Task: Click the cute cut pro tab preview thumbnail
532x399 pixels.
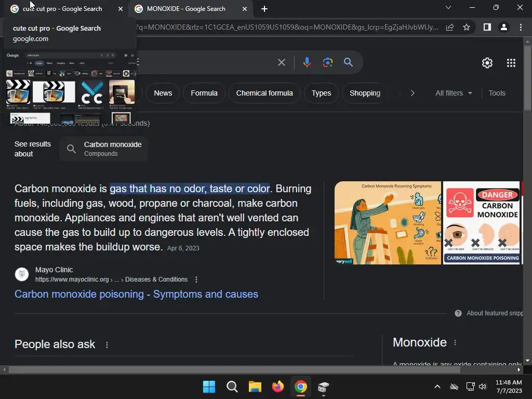Action: (x=71, y=87)
